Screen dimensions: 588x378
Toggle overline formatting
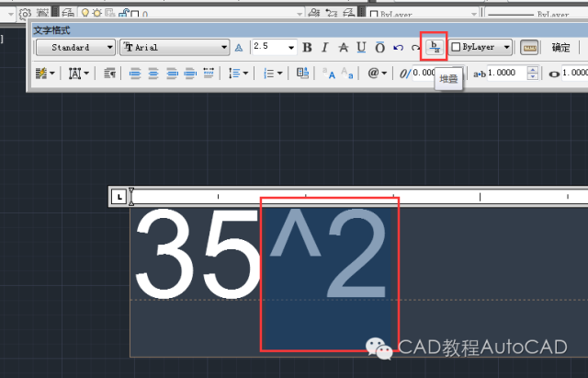(x=379, y=48)
